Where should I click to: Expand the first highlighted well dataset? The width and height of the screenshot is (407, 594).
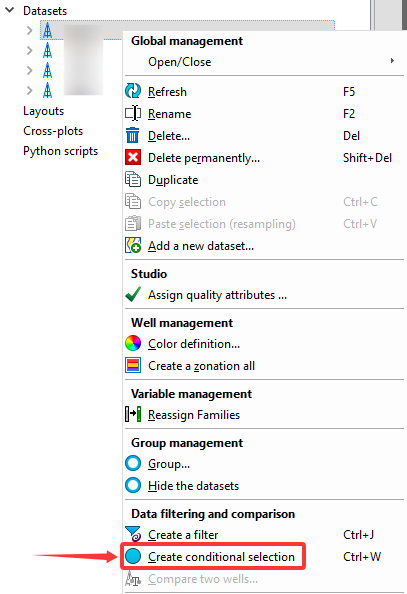(x=30, y=30)
